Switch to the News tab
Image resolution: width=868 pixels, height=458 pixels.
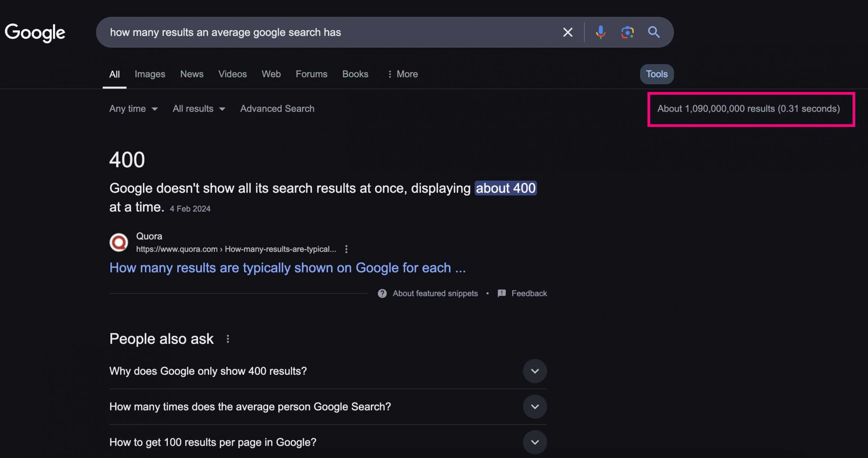pos(192,74)
